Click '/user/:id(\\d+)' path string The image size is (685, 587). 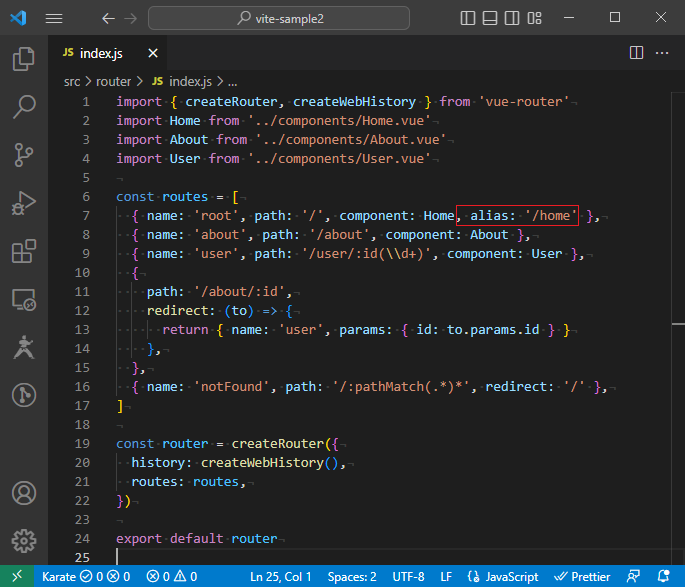point(366,254)
